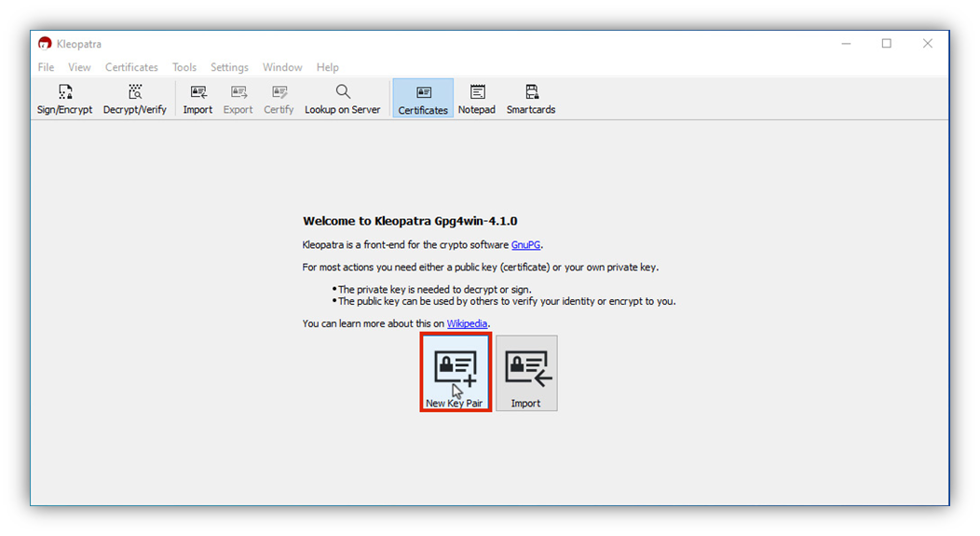Open Lookup on Server search
The width and height of the screenshot is (980, 536).
[343, 100]
